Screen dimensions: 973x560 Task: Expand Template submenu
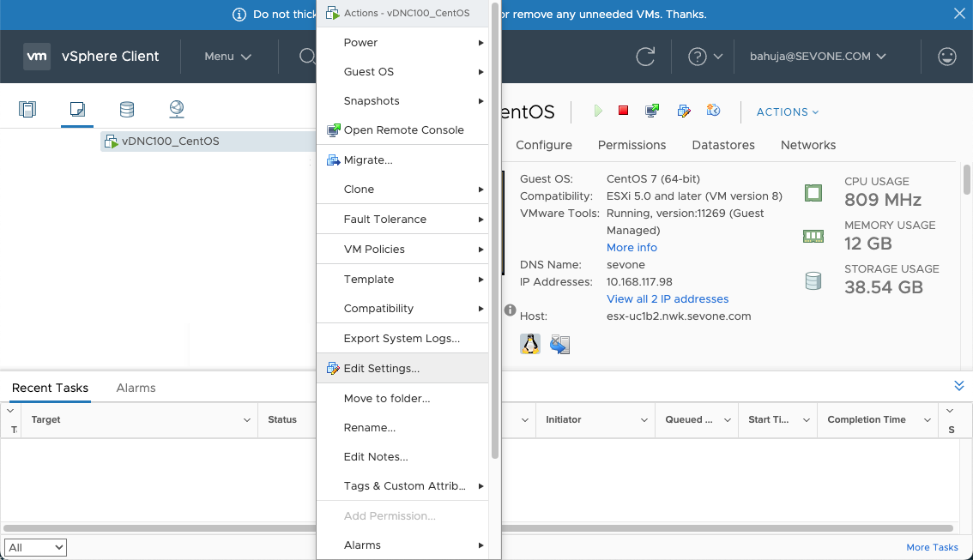click(402, 279)
